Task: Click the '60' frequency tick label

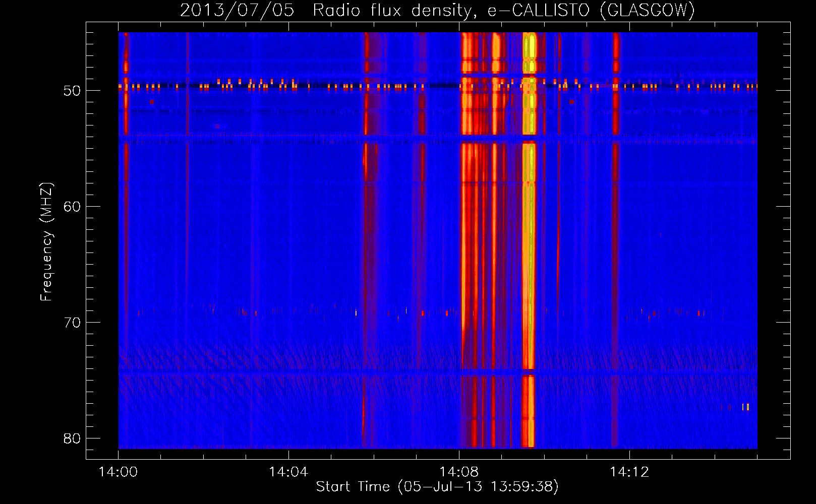Action: pos(72,207)
